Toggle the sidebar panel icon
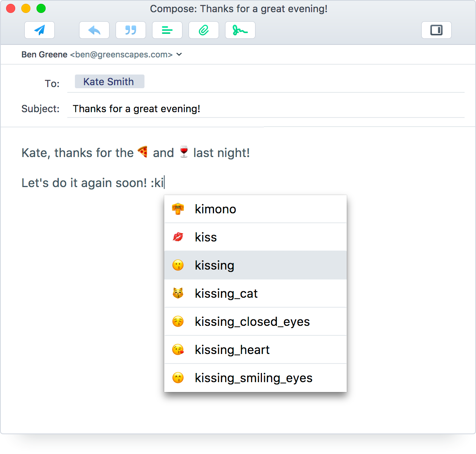 point(436,30)
